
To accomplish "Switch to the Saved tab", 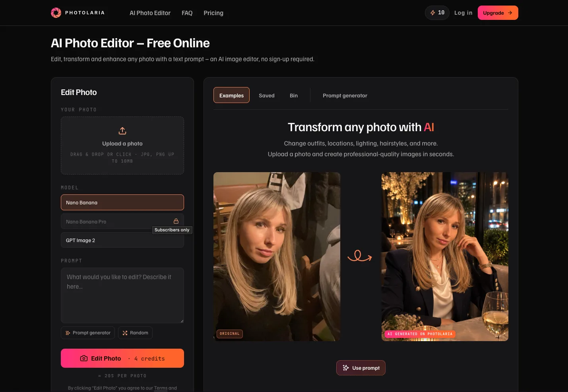I will [x=267, y=95].
